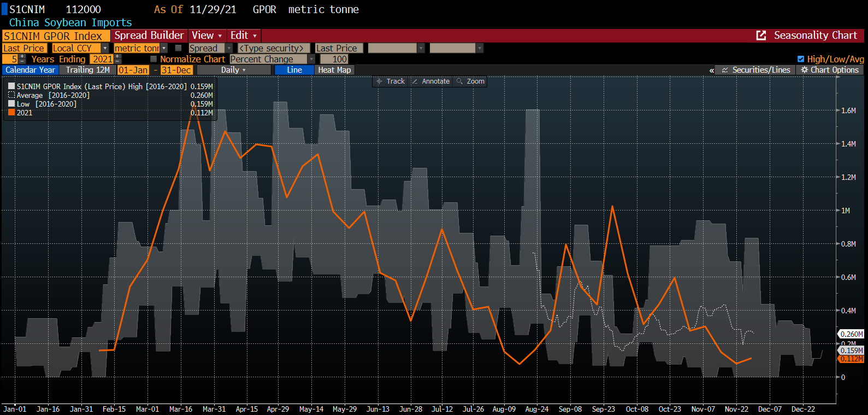Enable the Normalize Chart checkbox
The height and width of the screenshot is (415, 868).
pos(153,59)
